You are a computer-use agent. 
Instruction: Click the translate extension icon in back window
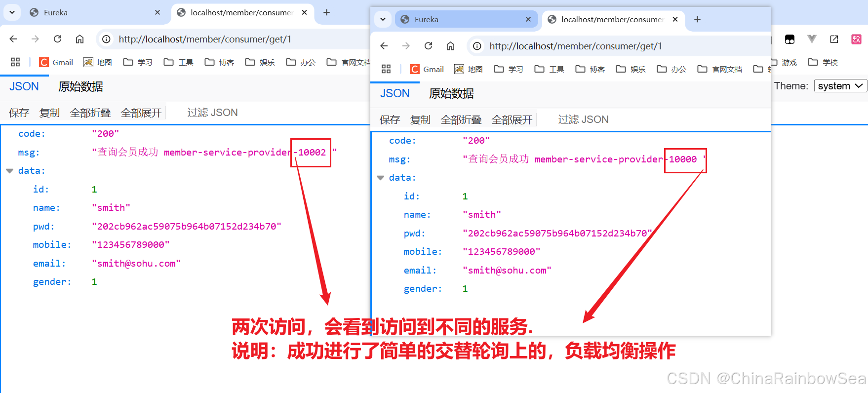[857, 39]
